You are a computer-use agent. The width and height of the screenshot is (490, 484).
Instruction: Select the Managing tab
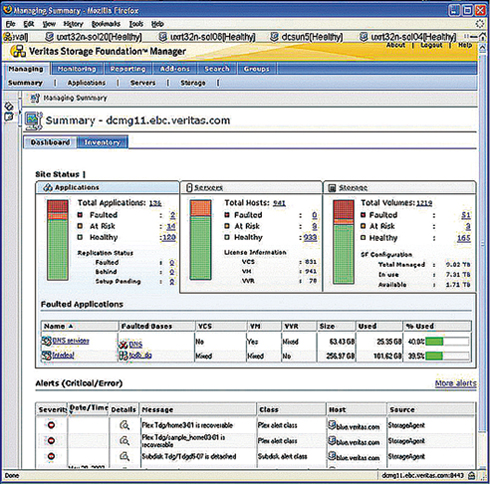click(26, 69)
